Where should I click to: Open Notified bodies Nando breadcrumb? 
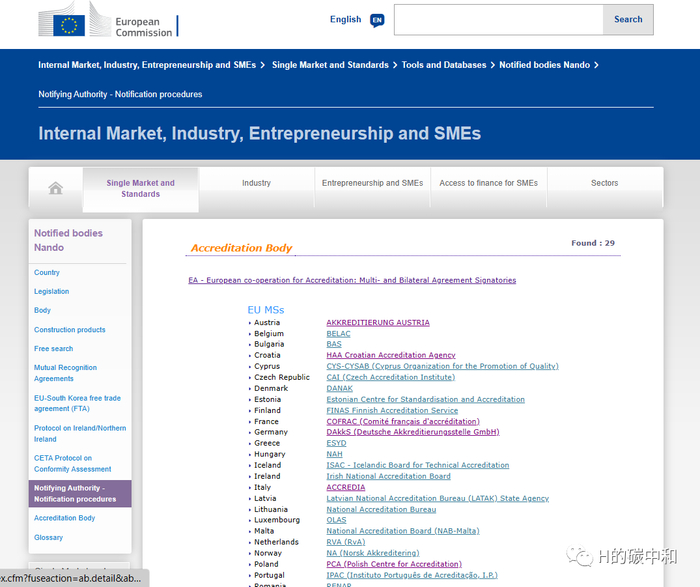click(x=545, y=65)
